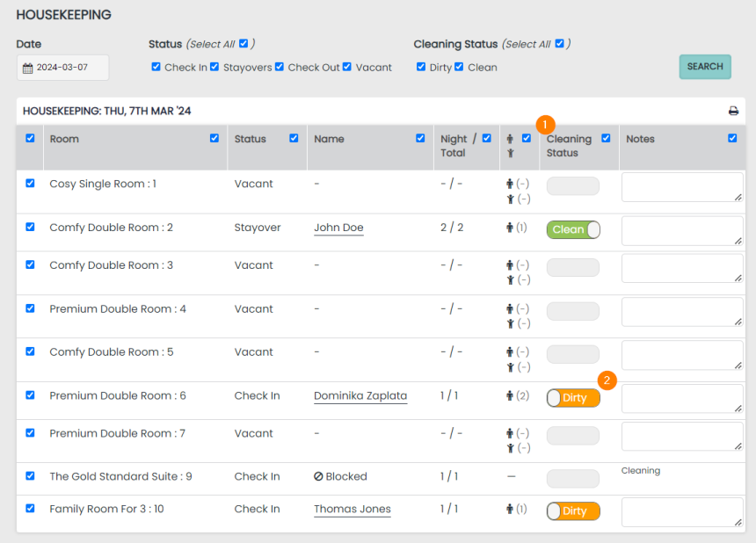Click the guests icon in column header
This screenshot has height=543, width=756.
(x=510, y=145)
